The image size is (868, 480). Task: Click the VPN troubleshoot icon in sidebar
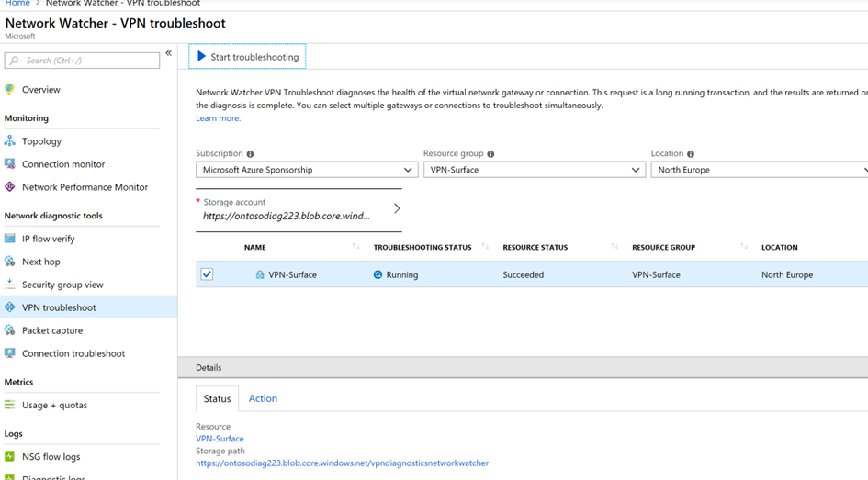pos(9,307)
